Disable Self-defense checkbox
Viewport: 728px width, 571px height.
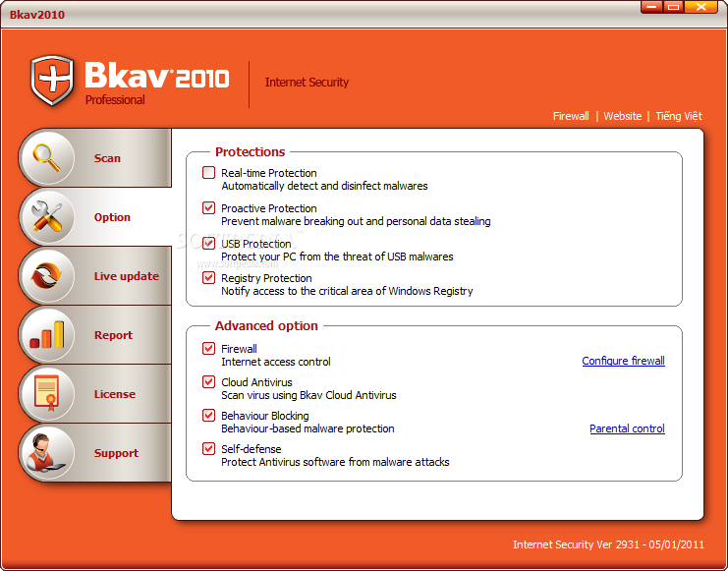(x=209, y=449)
